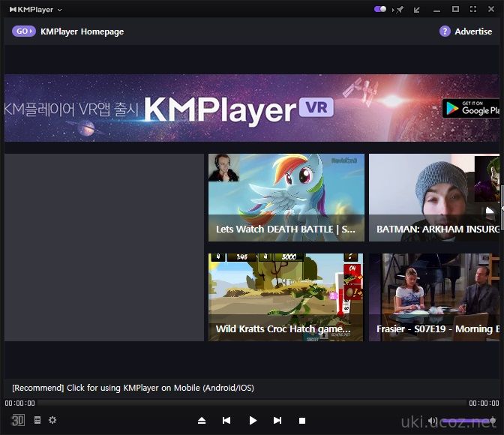This screenshot has width=504, height=435.
Task: Adjust the purple volume slider
Action: (468, 420)
